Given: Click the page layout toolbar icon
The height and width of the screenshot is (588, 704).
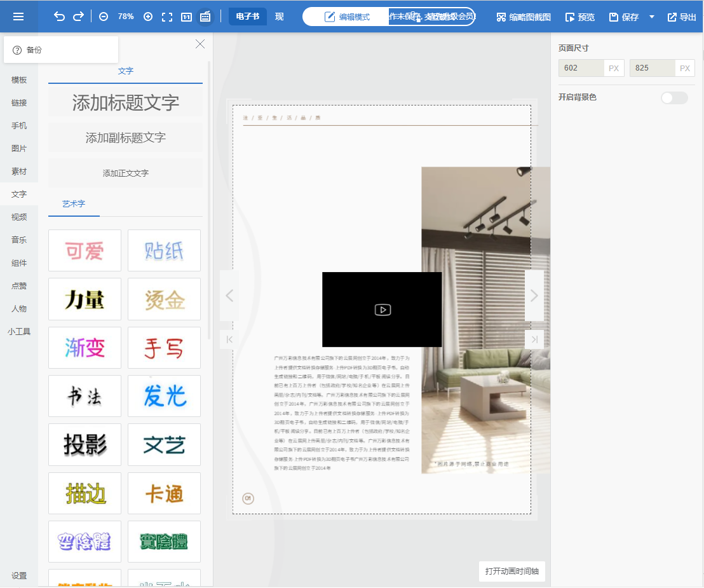Looking at the screenshot, I should 205,17.
